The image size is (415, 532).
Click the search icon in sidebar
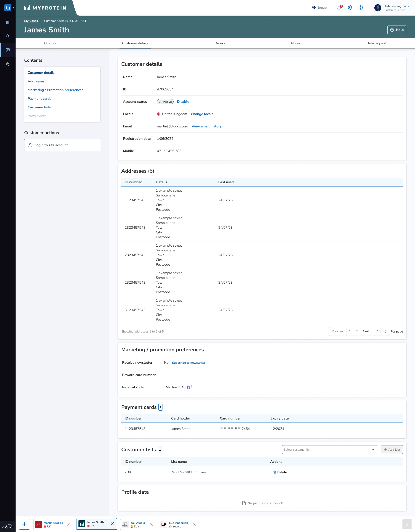click(x=8, y=36)
